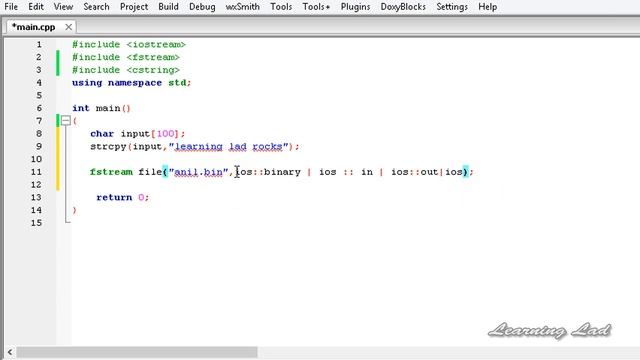
Task: Click the '#include <iostream>' line
Action: [129, 44]
